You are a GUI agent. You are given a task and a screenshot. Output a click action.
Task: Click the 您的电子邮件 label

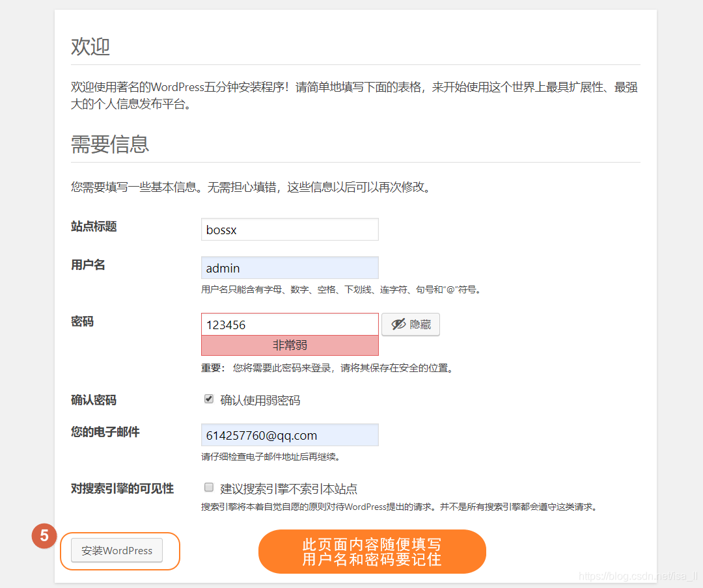tap(105, 432)
